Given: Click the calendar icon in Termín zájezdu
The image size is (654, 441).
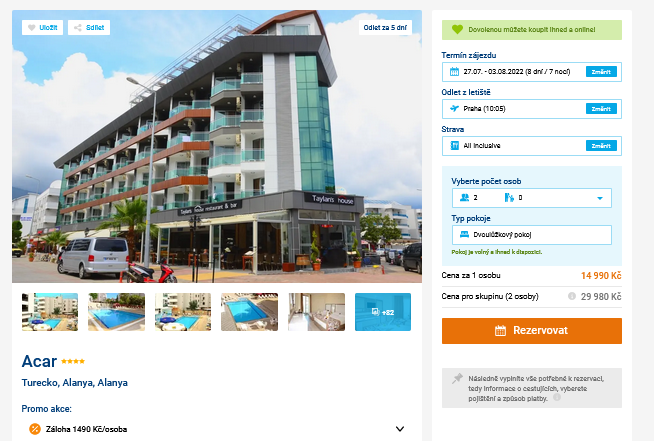Looking at the screenshot, I should coord(454,72).
